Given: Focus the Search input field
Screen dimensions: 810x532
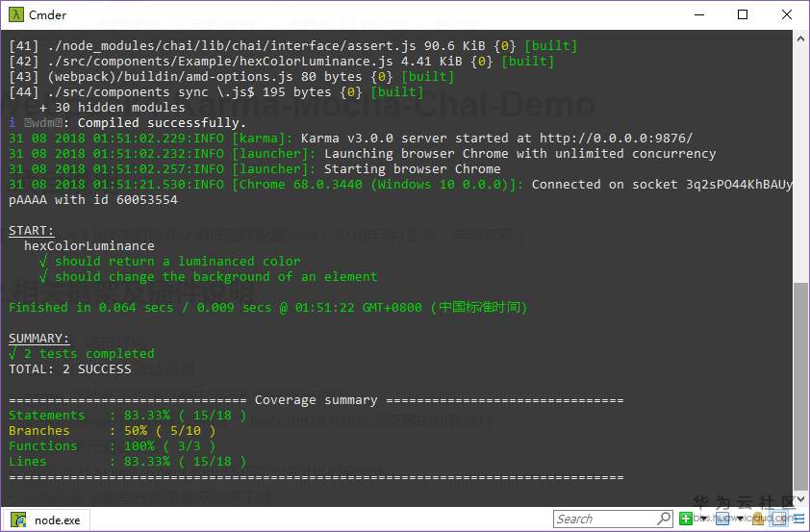Looking at the screenshot, I should click(x=608, y=519).
